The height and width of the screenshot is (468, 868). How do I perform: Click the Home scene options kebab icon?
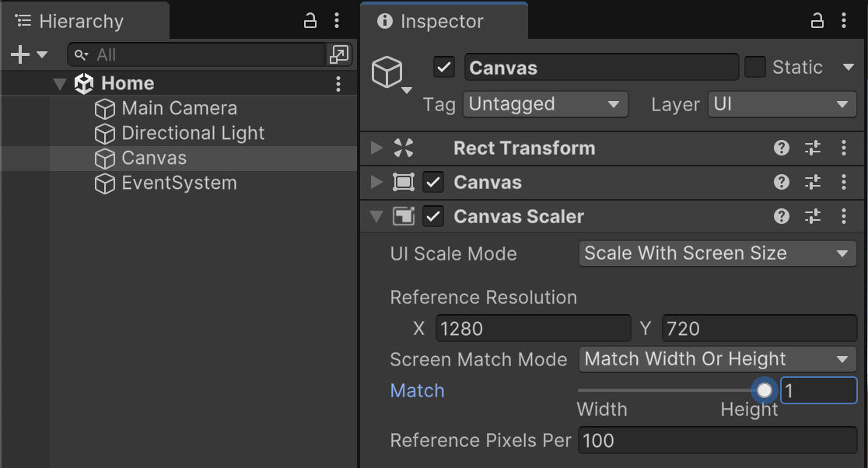(x=338, y=84)
